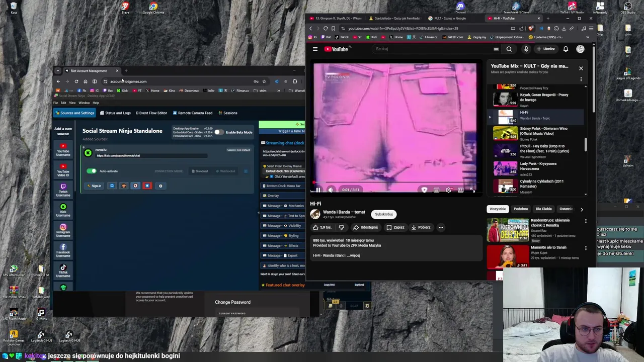The width and height of the screenshot is (644, 362).
Task: Click the Udostępnij share button
Action: pyautogui.click(x=366, y=227)
